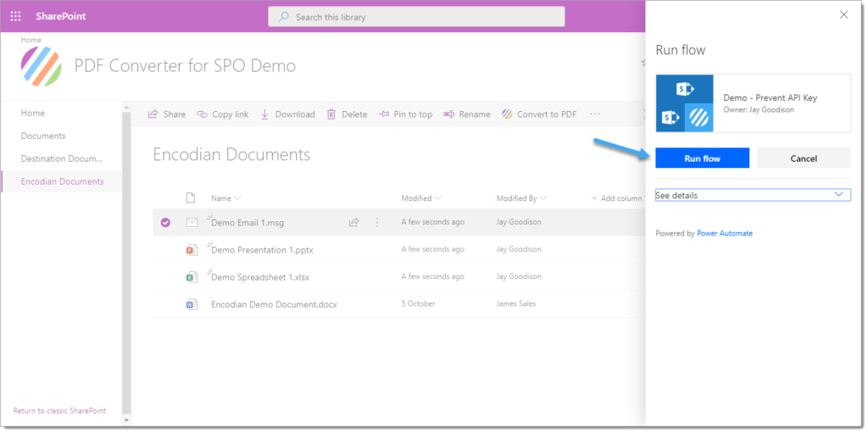The height and width of the screenshot is (433, 868).
Task: Click the left navigation scrollbar up arrow
Action: 126,108
